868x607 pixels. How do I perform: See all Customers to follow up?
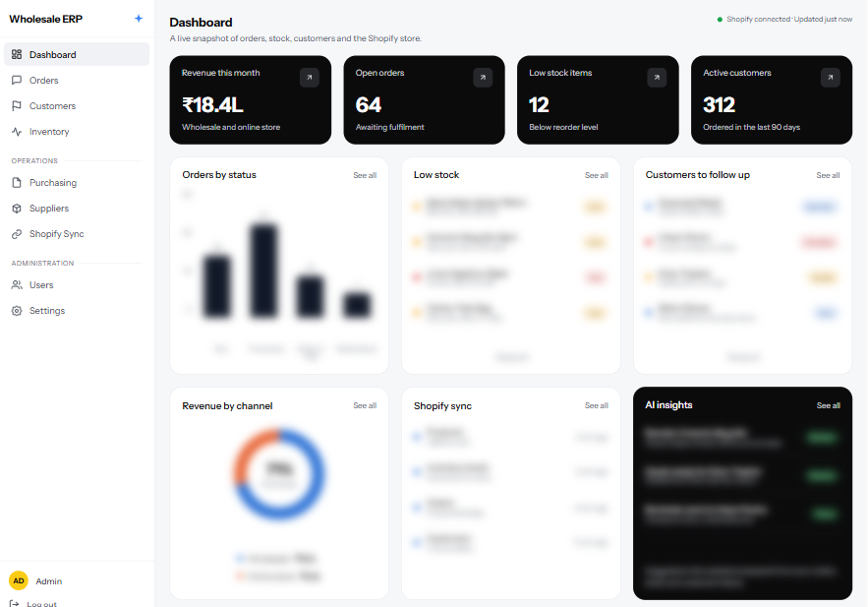coord(828,175)
